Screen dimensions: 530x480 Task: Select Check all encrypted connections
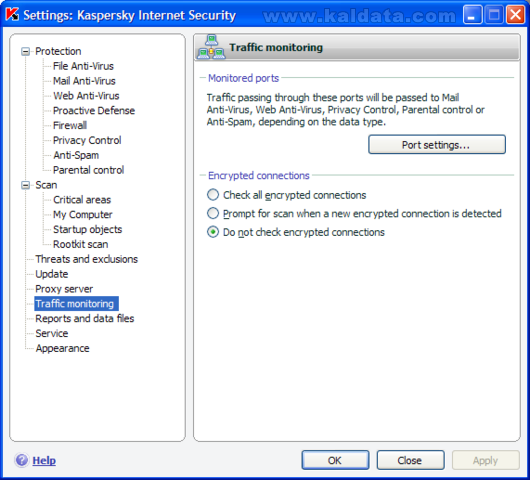pyautogui.click(x=213, y=195)
